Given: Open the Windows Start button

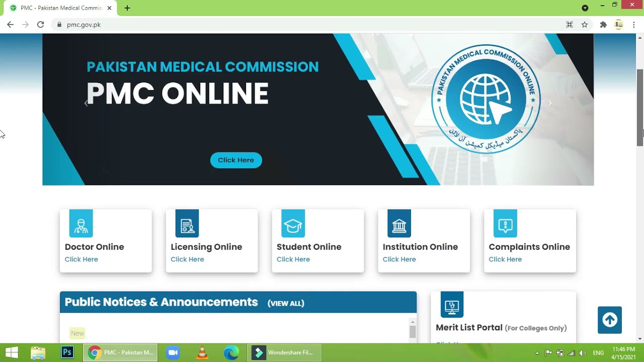Looking at the screenshot, I should pos(12,352).
